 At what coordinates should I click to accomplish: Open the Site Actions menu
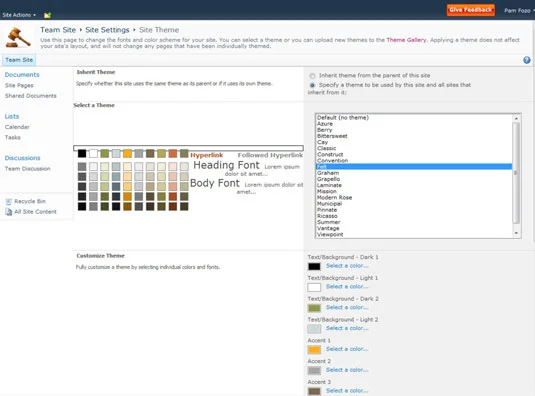pyautogui.click(x=19, y=15)
